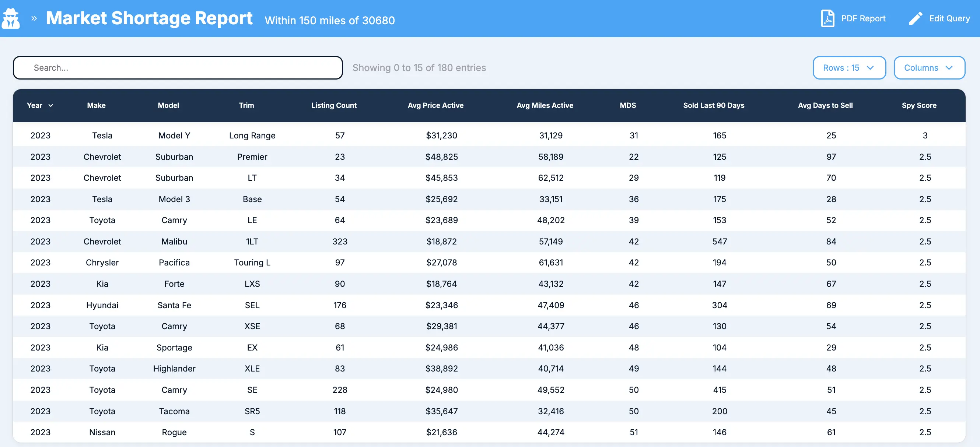980x447 pixels.
Task: Sort by Spy Score header
Action: click(919, 105)
